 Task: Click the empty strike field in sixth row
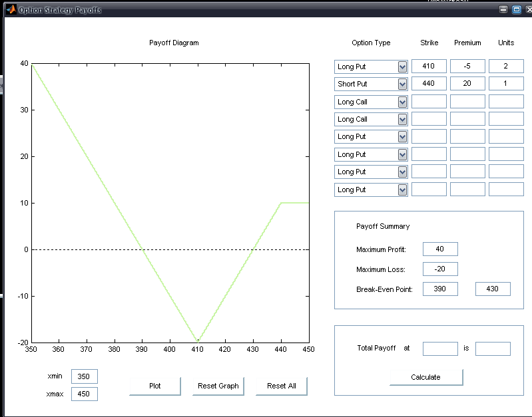pyautogui.click(x=429, y=154)
